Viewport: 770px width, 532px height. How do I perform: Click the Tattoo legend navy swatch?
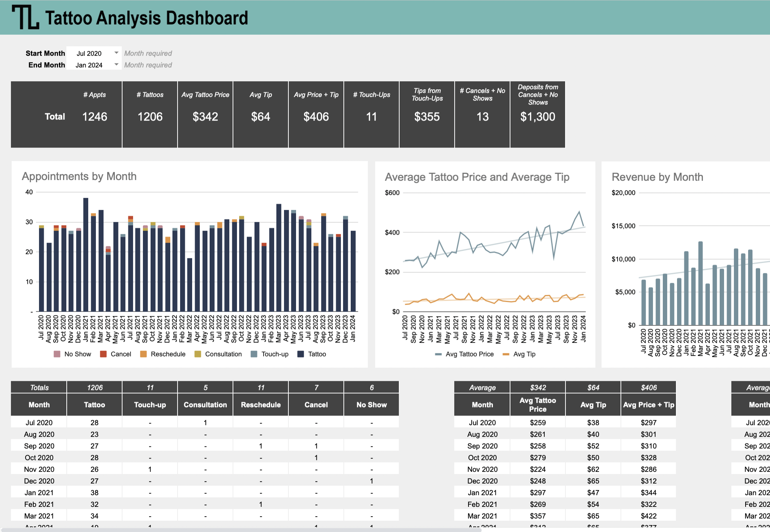(x=301, y=354)
